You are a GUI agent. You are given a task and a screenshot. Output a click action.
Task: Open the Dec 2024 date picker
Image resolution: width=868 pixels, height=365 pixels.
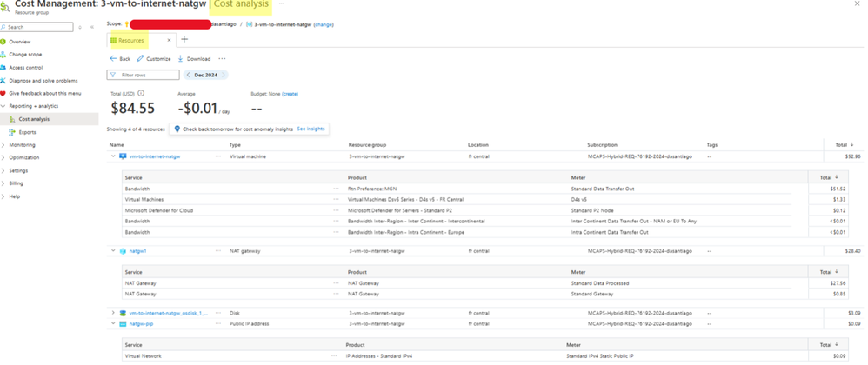click(x=206, y=75)
